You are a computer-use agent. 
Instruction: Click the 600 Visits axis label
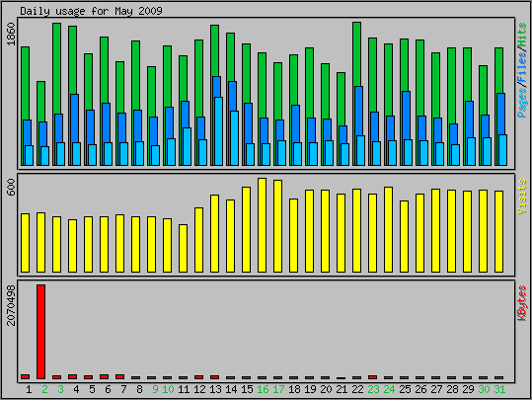[x=11, y=187]
